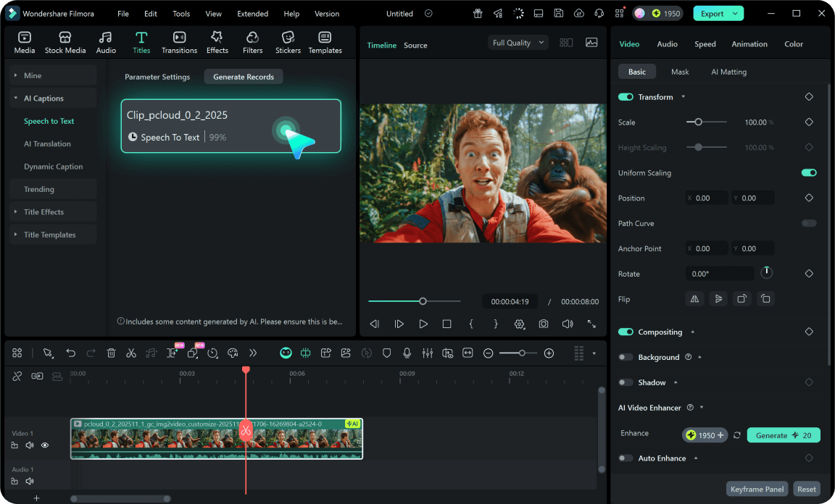
Task: Open the Stickers panel
Action: tap(288, 41)
